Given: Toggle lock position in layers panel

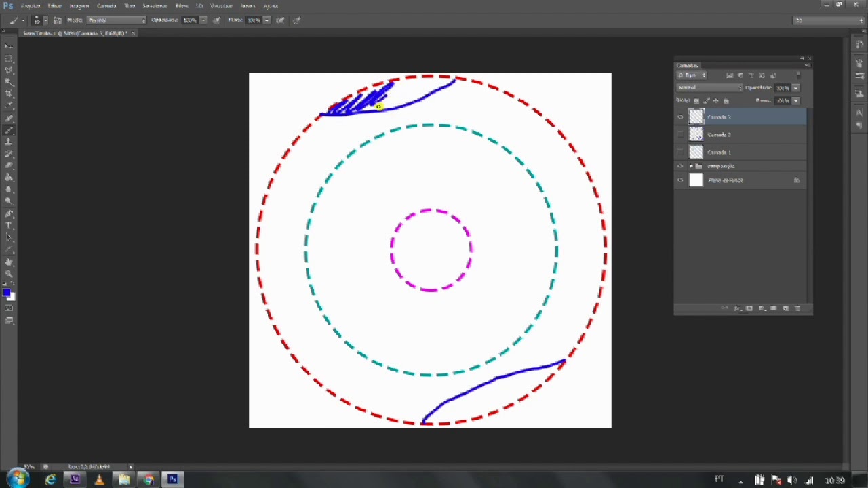Looking at the screenshot, I should coord(716,101).
